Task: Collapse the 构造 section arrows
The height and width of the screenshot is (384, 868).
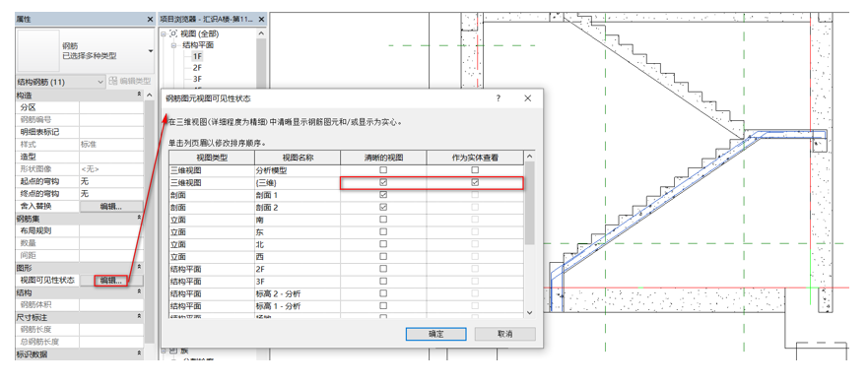Action: pyautogui.click(x=140, y=96)
